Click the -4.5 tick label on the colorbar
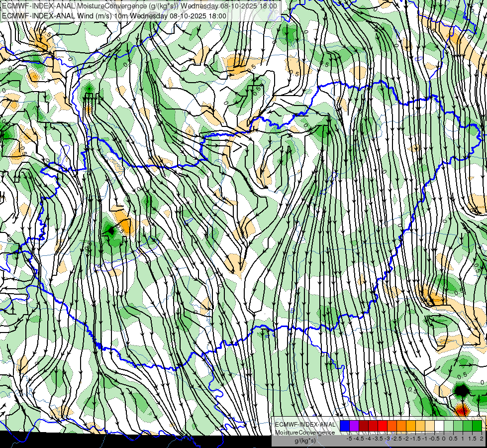This screenshot has width=487, height=448. point(359,439)
